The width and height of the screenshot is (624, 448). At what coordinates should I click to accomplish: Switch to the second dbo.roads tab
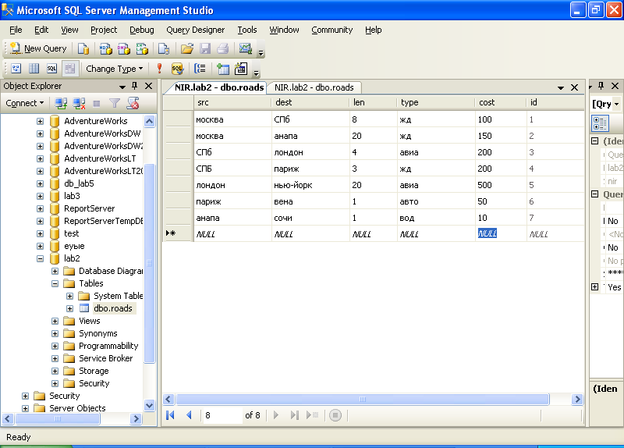[x=315, y=87]
